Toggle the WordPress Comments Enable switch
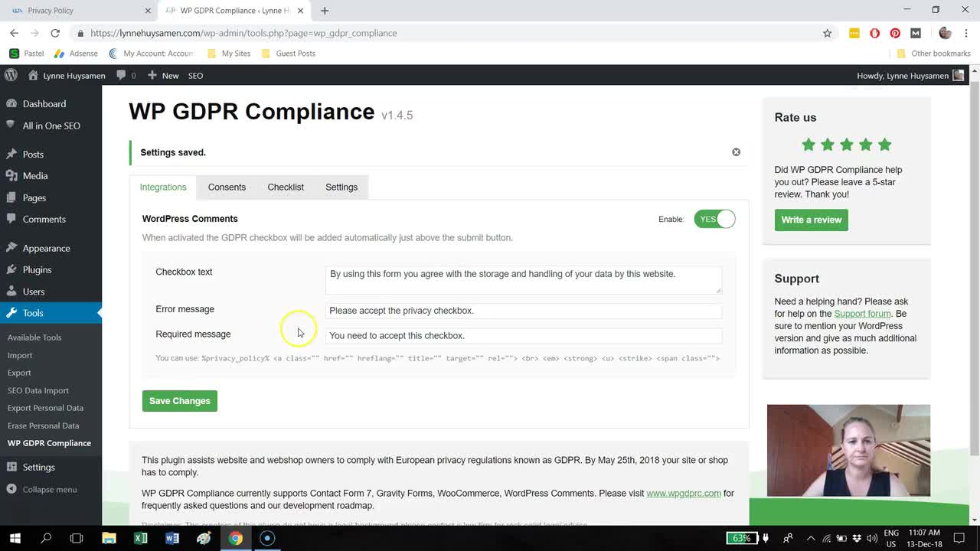This screenshot has width=980, height=551. click(714, 219)
